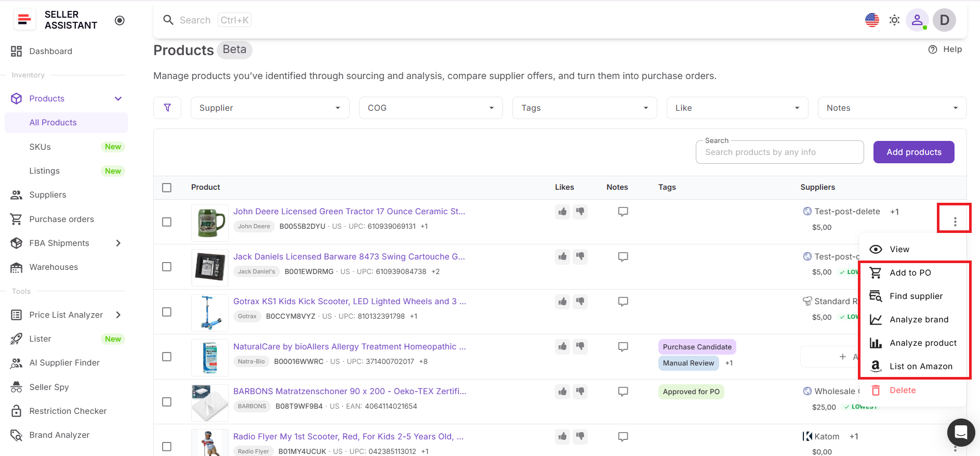Like the BARBONS product
This screenshot has width=980, height=456.
point(562,392)
